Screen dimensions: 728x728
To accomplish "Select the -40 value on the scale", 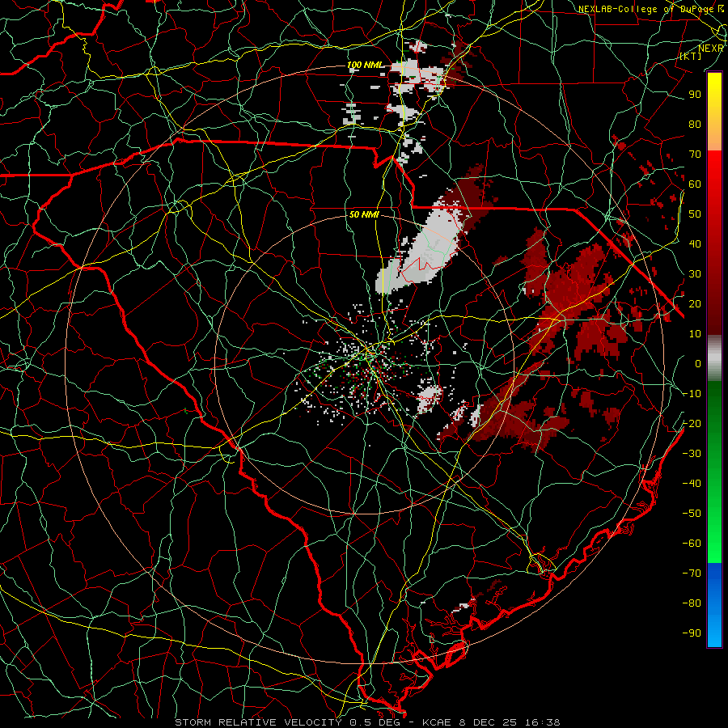I will 692,484.
